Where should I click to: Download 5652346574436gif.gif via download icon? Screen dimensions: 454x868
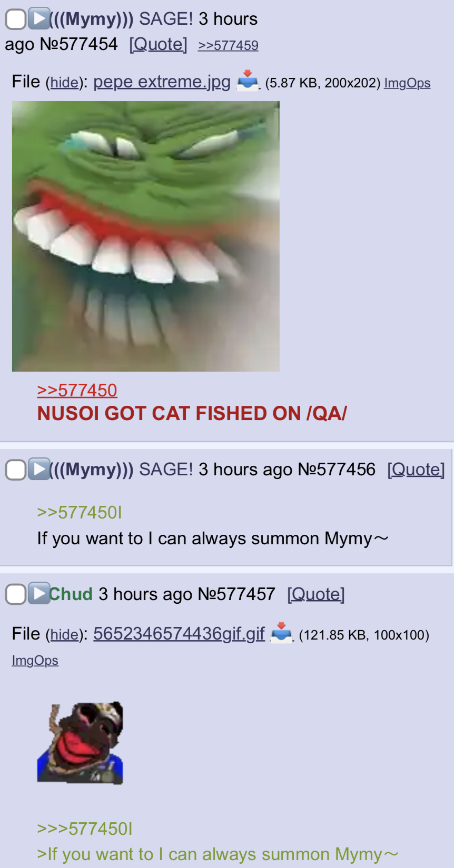point(281,633)
